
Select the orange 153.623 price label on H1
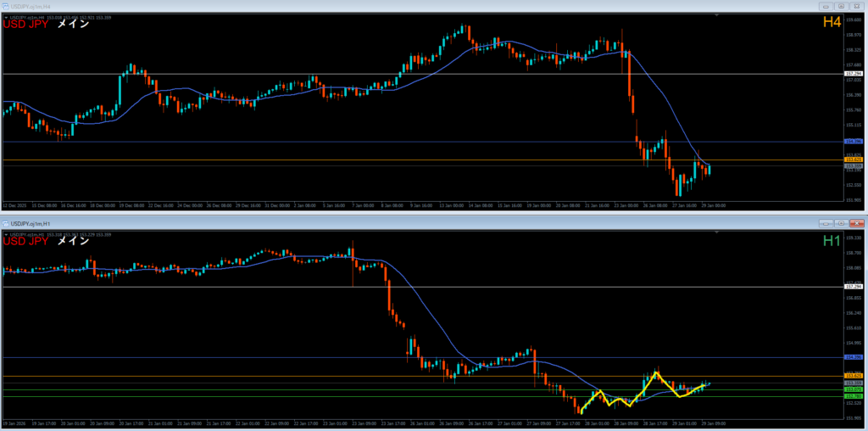pos(854,375)
